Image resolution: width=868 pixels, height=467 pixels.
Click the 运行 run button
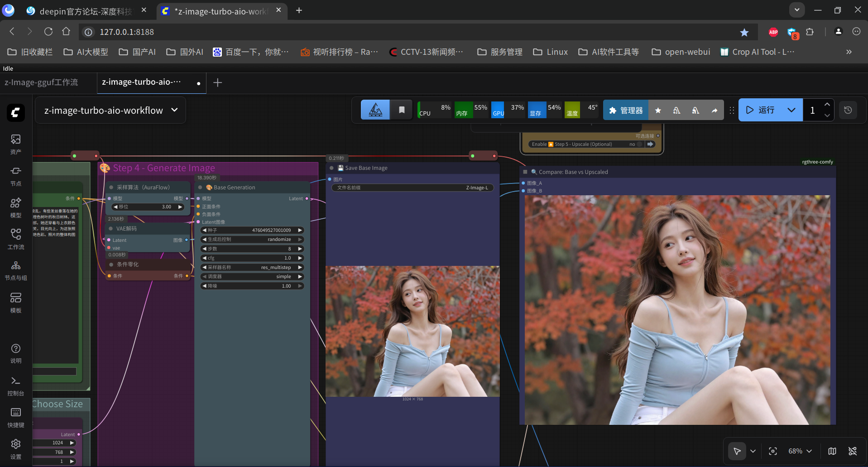(x=761, y=110)
